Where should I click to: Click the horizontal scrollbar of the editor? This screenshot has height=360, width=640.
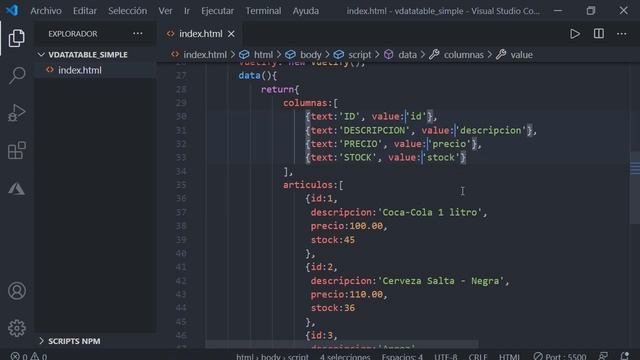point(342,344)
